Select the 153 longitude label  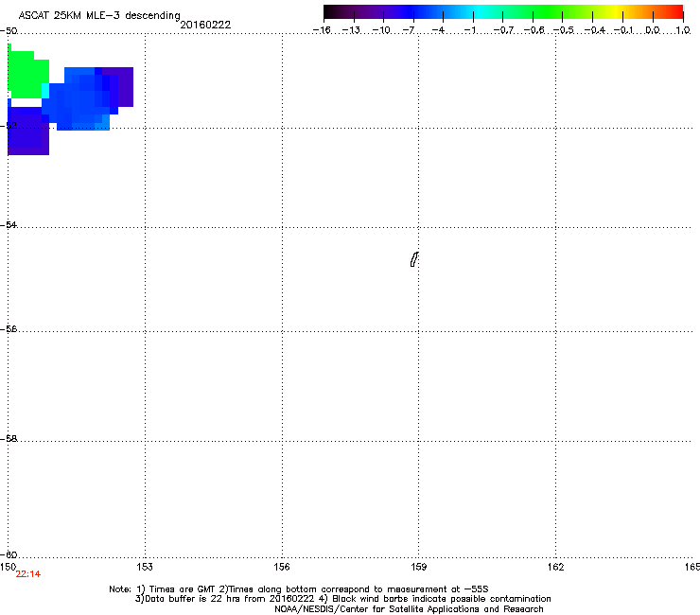click(x=145, y=567)
